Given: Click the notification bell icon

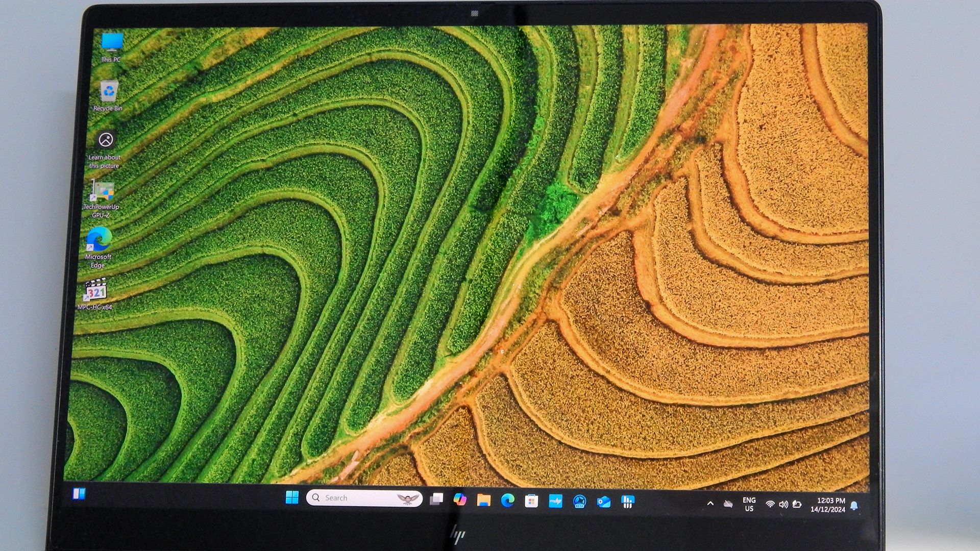Looking at the screenshot, I should (x=854, y=506).
